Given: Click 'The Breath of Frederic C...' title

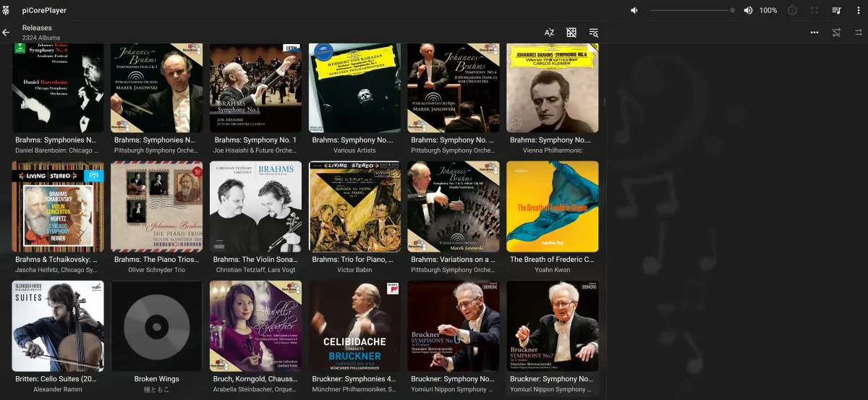Looking at the screenshot, I should pyautogui.click(x=552, y=260).
